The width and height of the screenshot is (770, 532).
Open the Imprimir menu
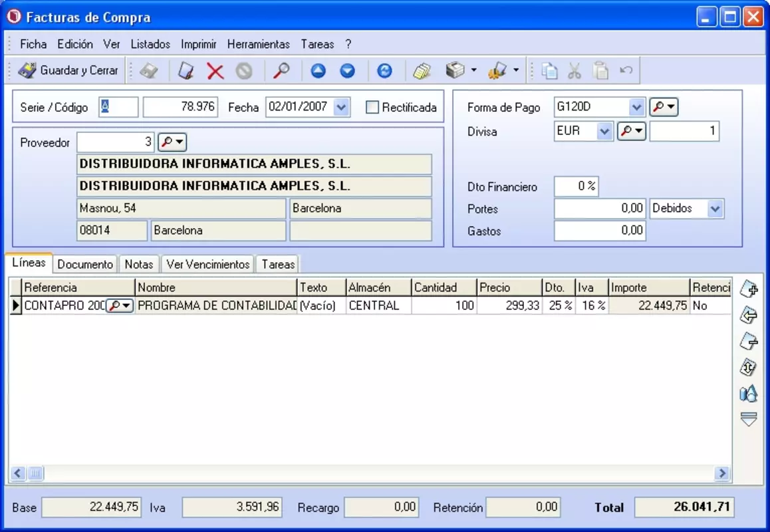[x=198, y=44]
